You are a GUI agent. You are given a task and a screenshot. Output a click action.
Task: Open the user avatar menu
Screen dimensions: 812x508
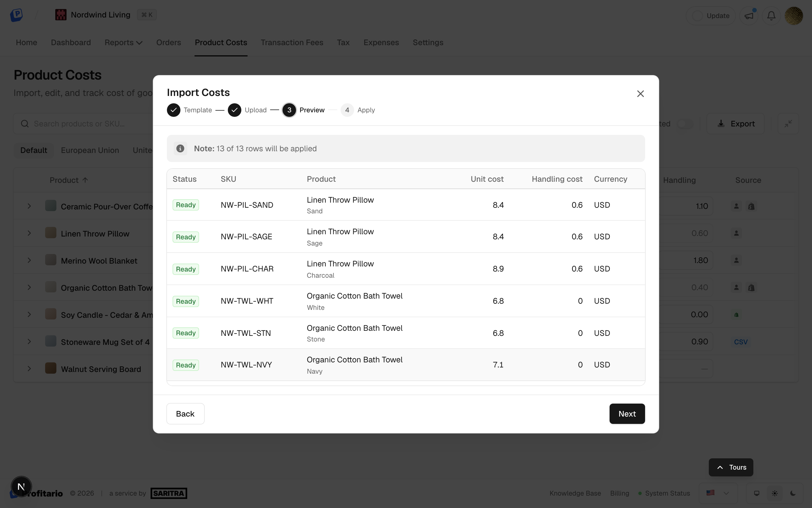coord(794,16)
